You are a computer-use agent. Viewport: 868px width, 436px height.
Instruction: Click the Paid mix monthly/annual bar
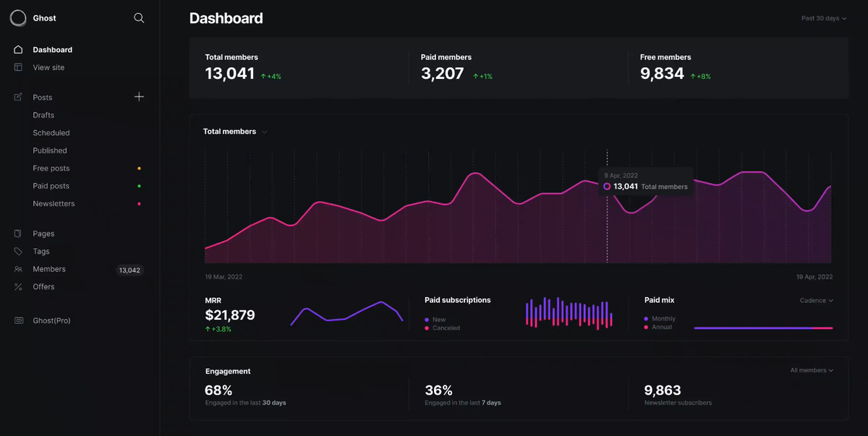point(763,328)
